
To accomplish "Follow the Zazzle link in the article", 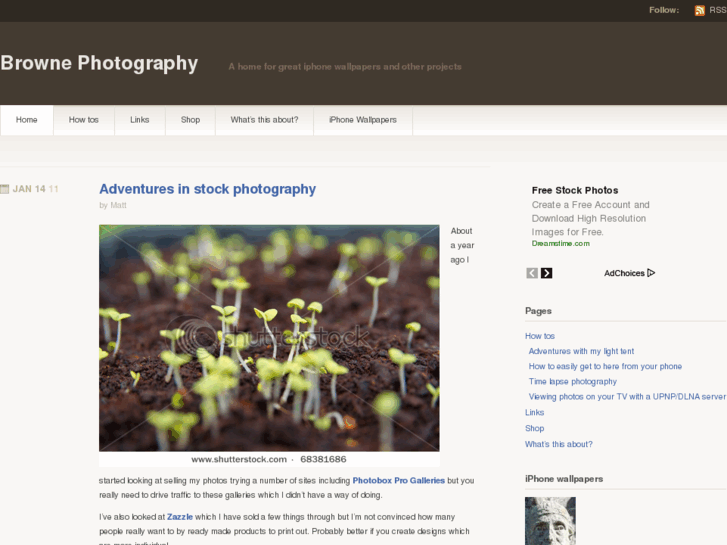I will [x=179, y=517].
